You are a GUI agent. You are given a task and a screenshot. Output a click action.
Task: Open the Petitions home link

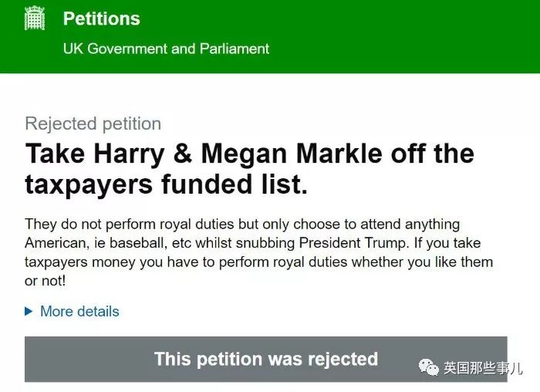click(102, 19)
